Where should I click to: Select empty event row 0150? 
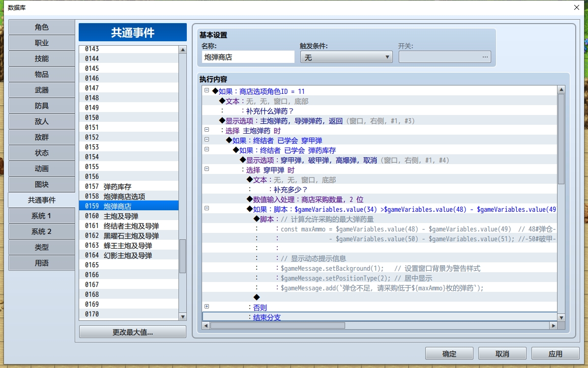click(129, 117)
